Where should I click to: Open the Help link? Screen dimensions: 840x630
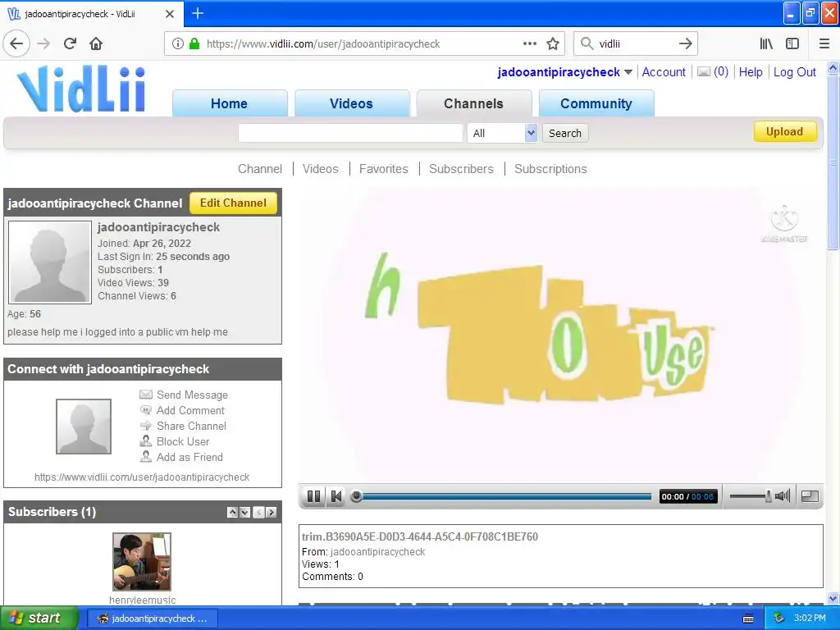pos(751,72)
